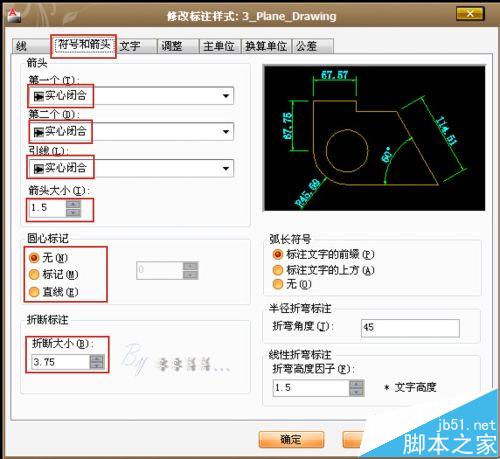Viewport: 500px width, 459px height.
Task: Open the 公差 tab
Action: [313, 46]
